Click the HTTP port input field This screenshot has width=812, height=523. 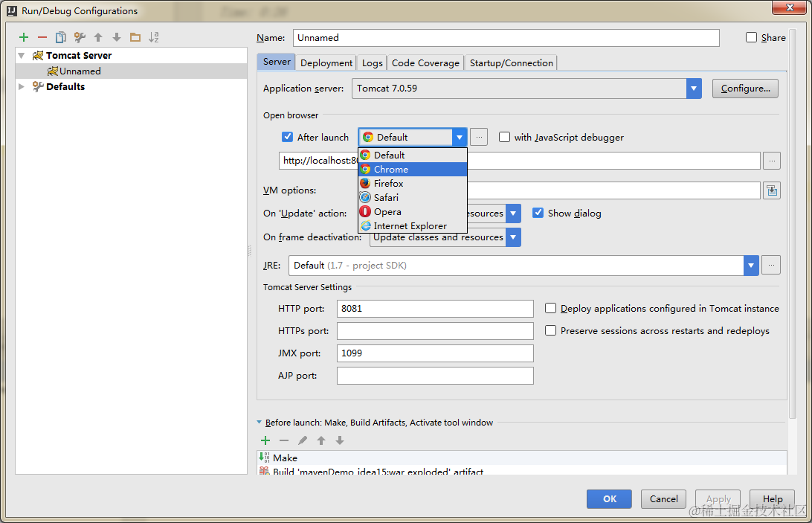(x=435, y=309)
